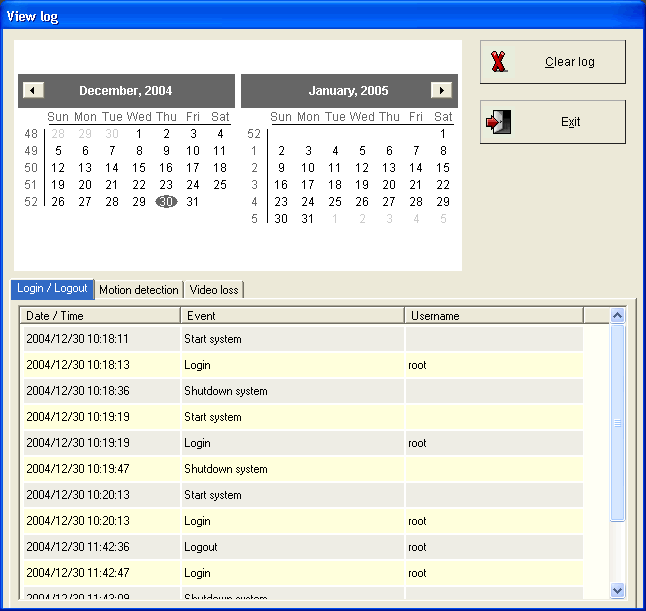Select December 30 highlighted date

pos(166,202)
